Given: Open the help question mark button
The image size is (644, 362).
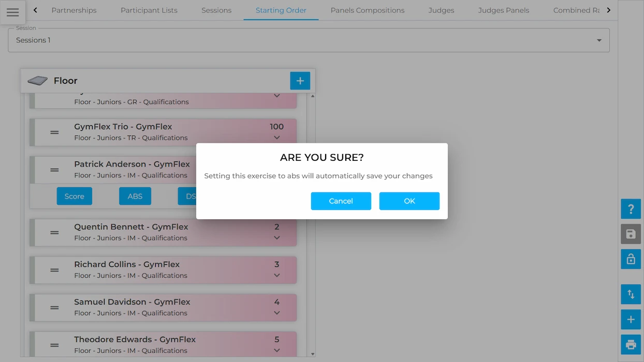Looking at the screenshot, I should 631,209.
